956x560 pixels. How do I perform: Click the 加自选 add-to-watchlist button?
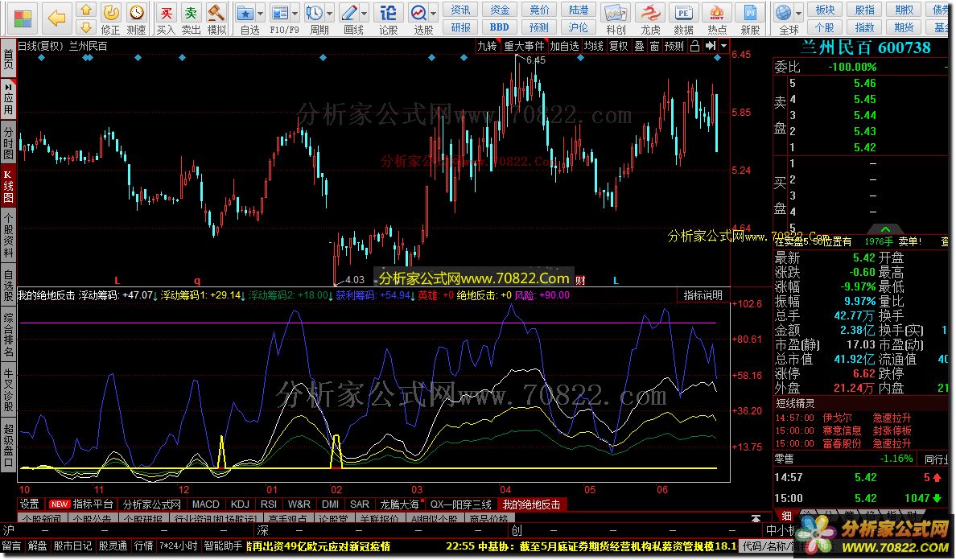tap(564, 46)
